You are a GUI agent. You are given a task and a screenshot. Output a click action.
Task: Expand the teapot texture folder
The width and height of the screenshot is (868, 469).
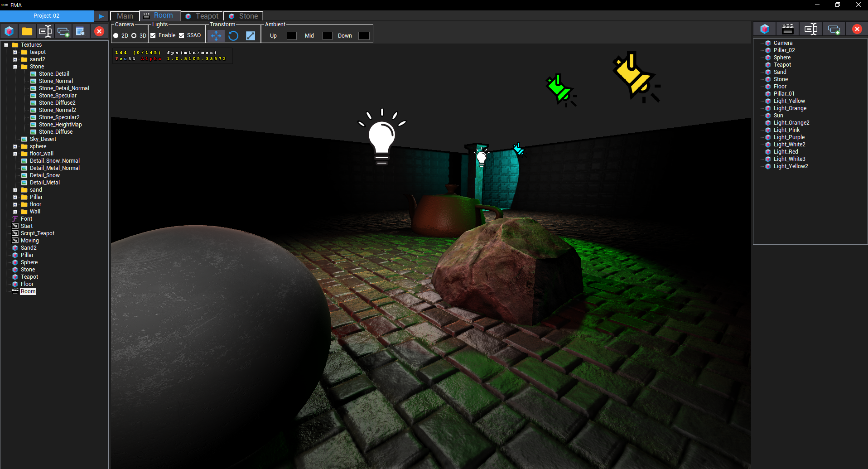pos(15,52)
